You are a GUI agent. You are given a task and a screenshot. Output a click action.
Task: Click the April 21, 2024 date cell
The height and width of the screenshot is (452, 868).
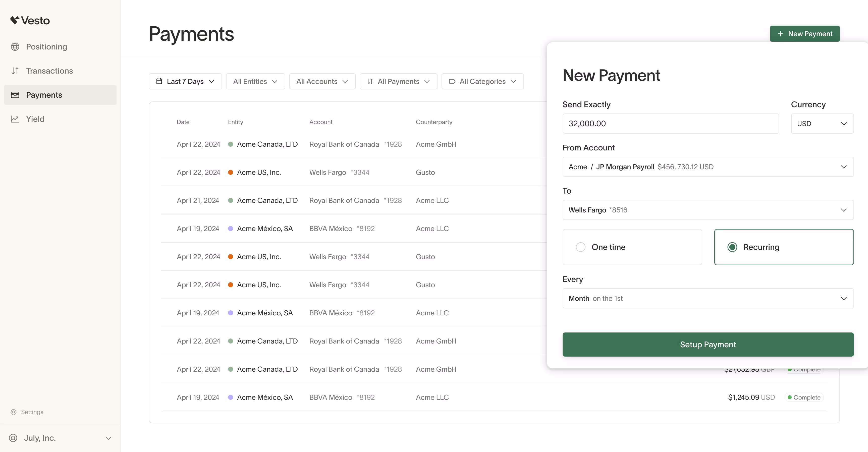198,200
